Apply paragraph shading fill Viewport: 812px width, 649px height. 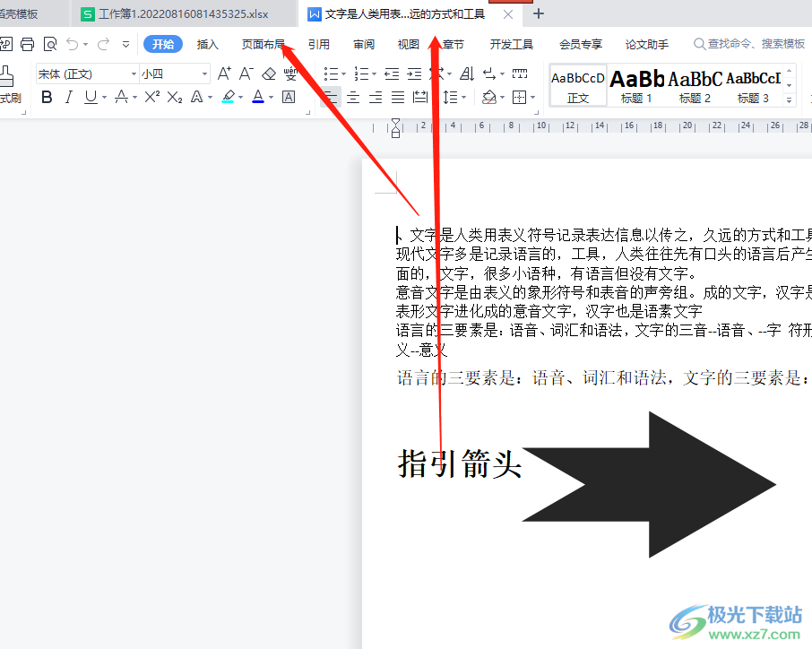(488, 97)
